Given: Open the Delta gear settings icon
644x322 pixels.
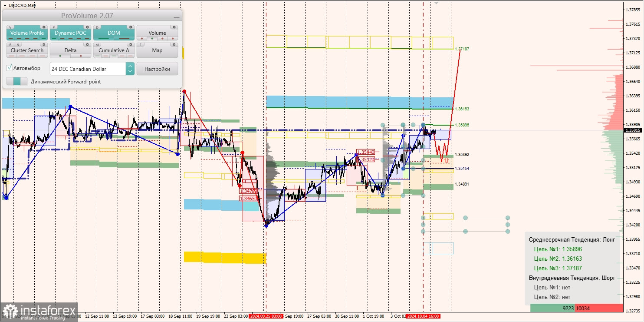Looking at the screenshot, I should (87, 44).
